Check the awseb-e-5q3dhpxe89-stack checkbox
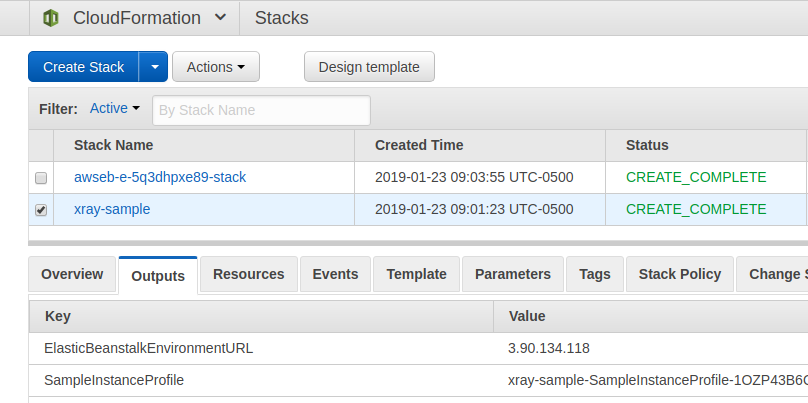This screenshot has width=808, height=403. pyautogui.click(x=41, y=178)
